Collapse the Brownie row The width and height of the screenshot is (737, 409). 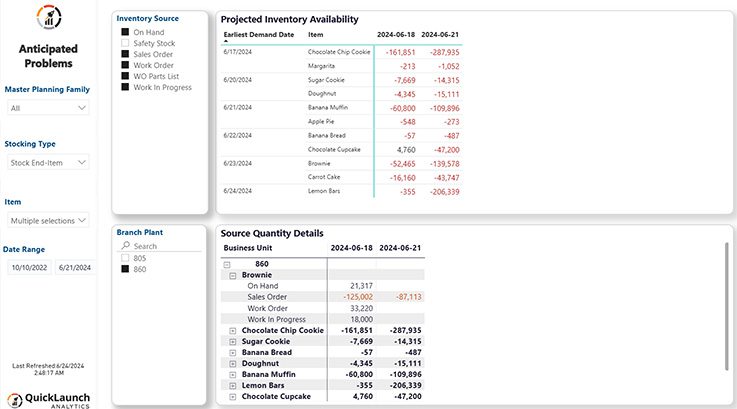click(233, 275)
